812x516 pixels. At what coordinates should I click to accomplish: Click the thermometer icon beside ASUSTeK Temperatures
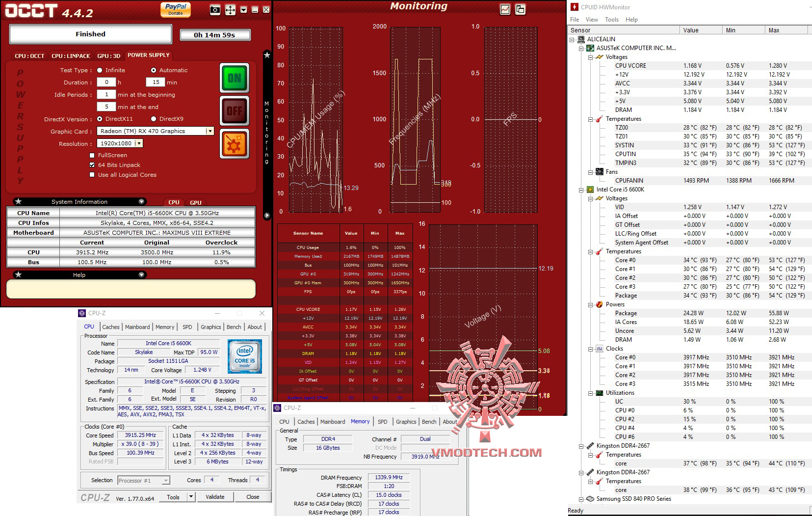(x=600, y=119)
